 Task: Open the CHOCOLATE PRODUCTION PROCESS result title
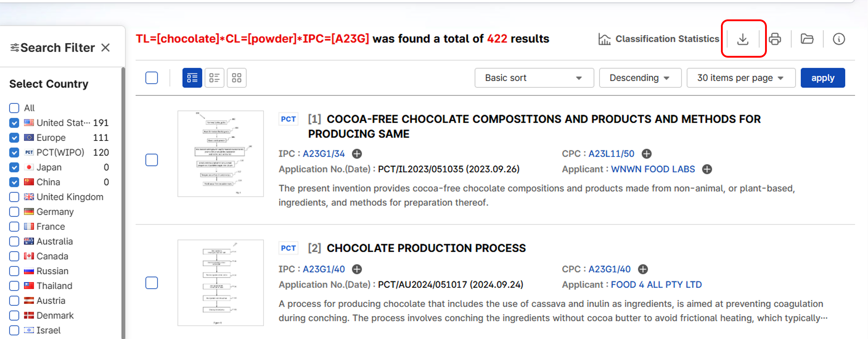[426, 248]
